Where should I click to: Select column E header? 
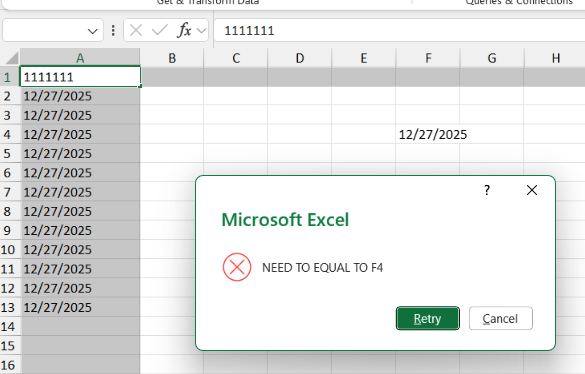point(364,58)
